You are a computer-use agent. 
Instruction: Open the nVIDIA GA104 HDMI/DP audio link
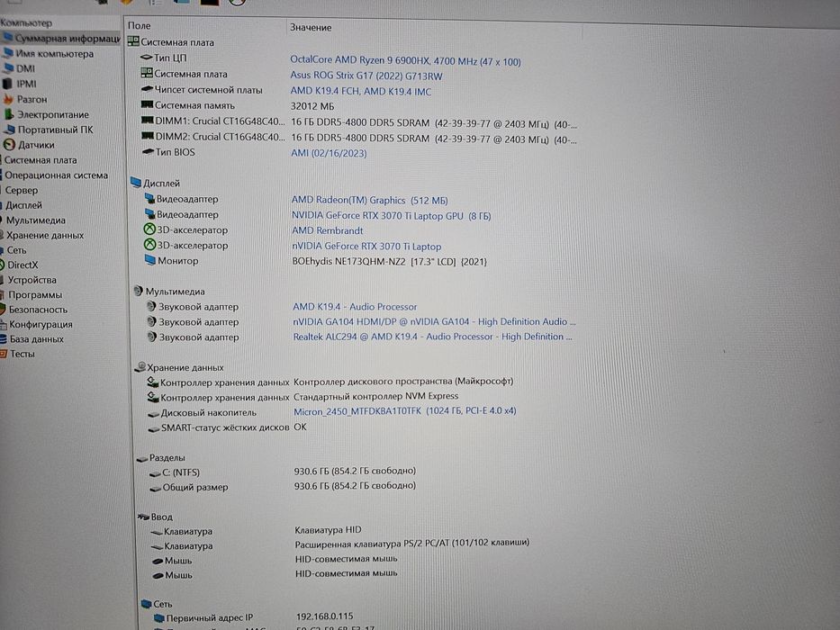[434, 321]
